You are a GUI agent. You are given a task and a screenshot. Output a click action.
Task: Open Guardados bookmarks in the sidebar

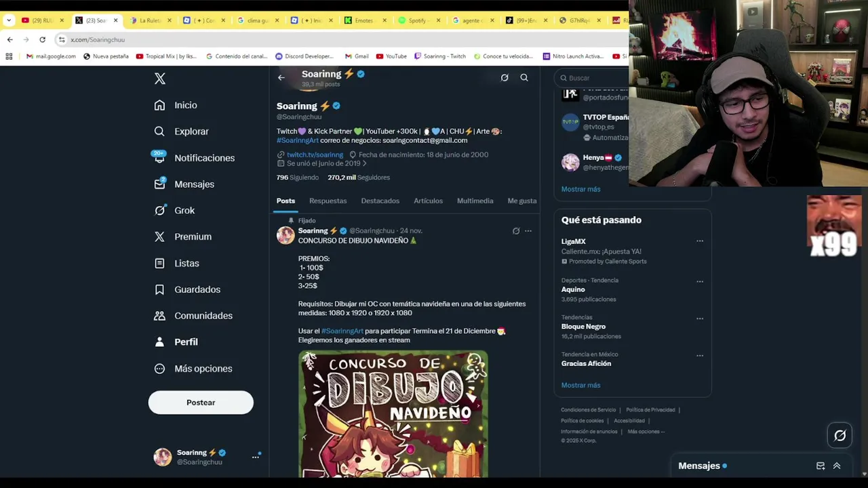(187, 289)
